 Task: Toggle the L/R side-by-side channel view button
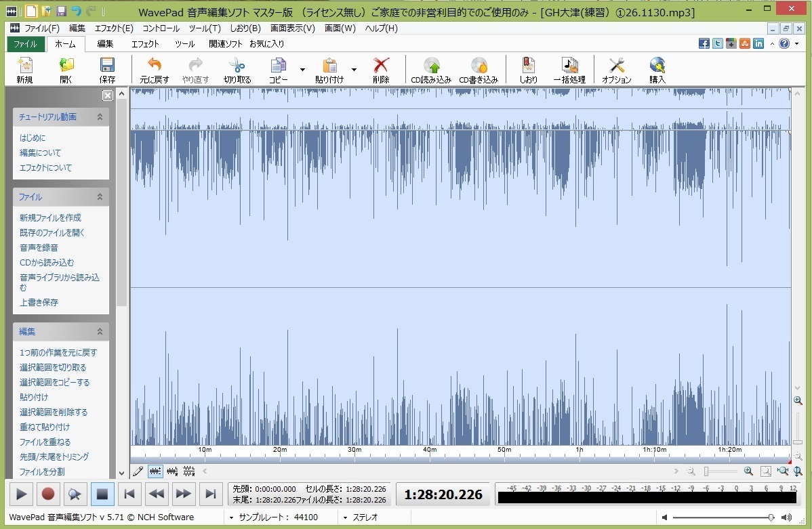tap(172, 471)
